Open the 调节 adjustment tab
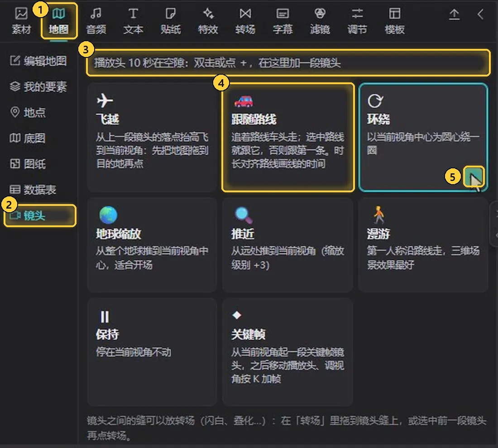Image resolution: width=498 pixels, height=448 pixels. click(x=357, y=21)
